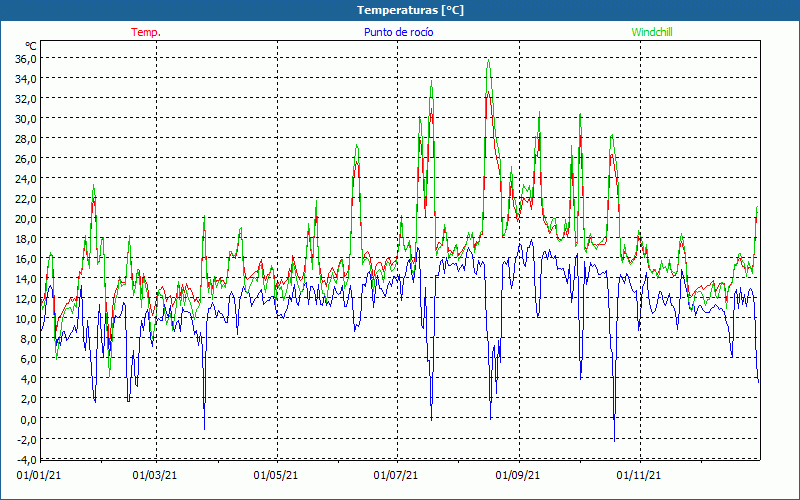The height and width of the screenshot is (500, 800).
Task: Click the 28,0 y-axis value
Action: [26, 139]
